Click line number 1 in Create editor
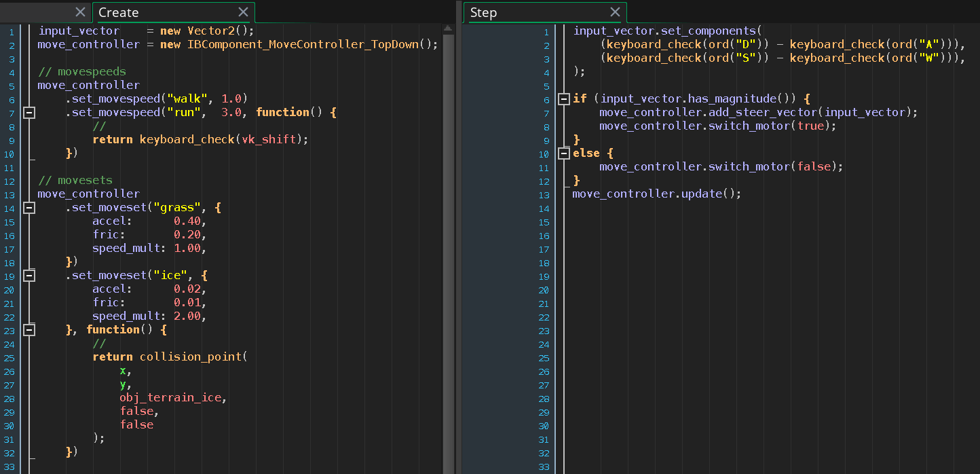Viewport: 980px width, 474px height. click(x=11, y=31)
